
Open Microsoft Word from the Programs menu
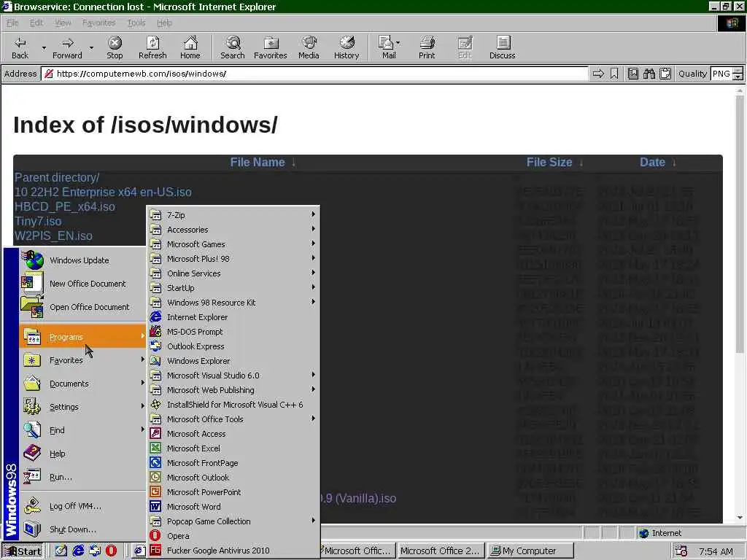pyautogui.click(x=233, y=507)
